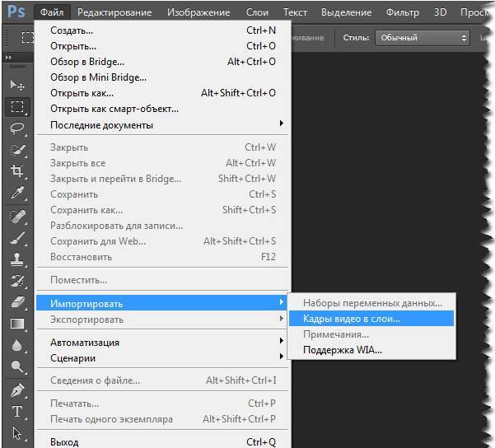
Task: Select the Move tool
Action: pyautogui.click(x=17, y=86)
